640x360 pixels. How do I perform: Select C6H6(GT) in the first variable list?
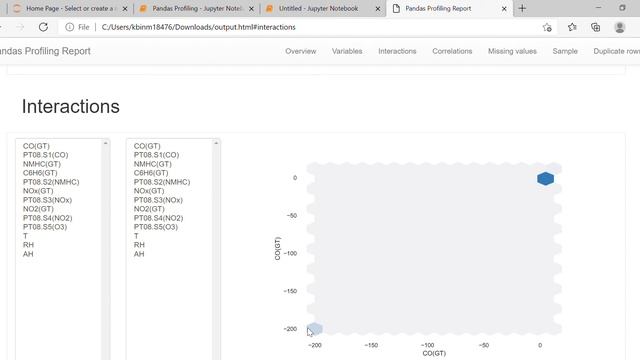[40, 173]
